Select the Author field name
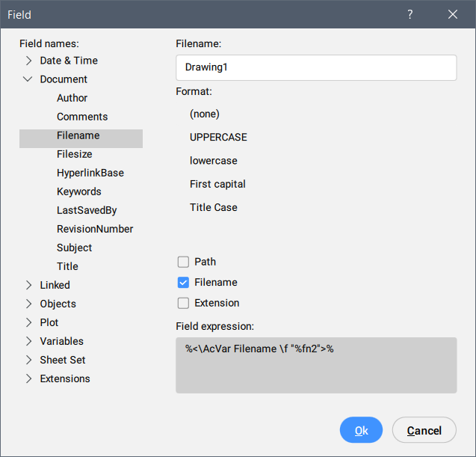The image size is (476, 457). tap(72, 98)
